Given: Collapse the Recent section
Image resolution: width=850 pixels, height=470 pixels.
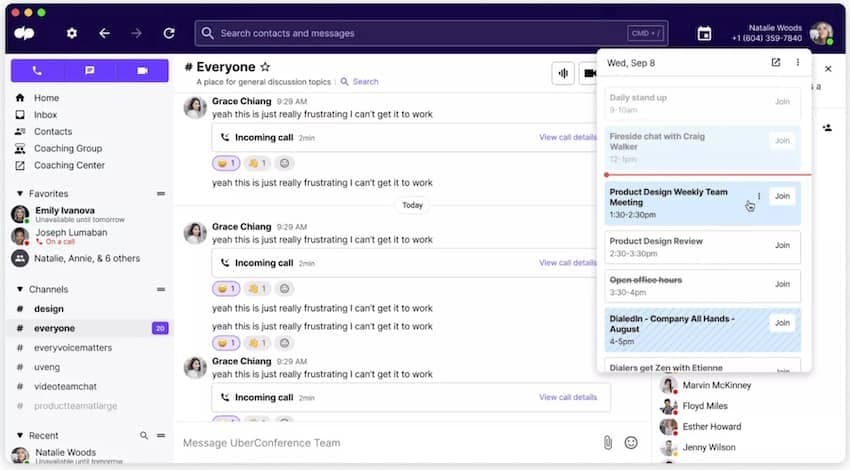Looking at the screenshot, I should point(20,435).
